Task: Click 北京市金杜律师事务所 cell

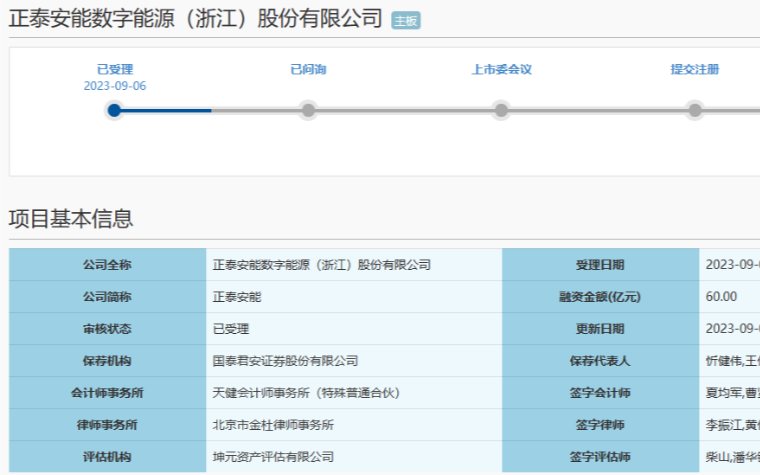Action: 354,425
